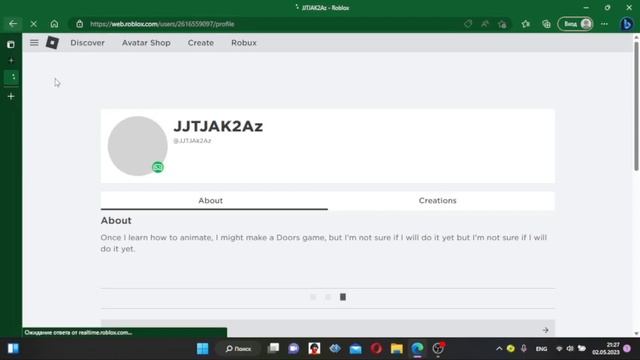
Task: Open the Robux page
Action: coord(244,43)
